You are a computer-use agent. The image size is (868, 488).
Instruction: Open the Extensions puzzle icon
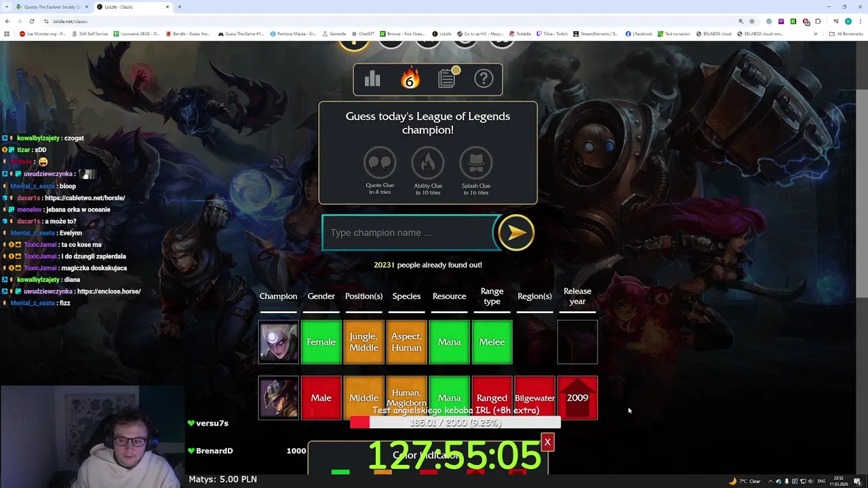(818, 21)
